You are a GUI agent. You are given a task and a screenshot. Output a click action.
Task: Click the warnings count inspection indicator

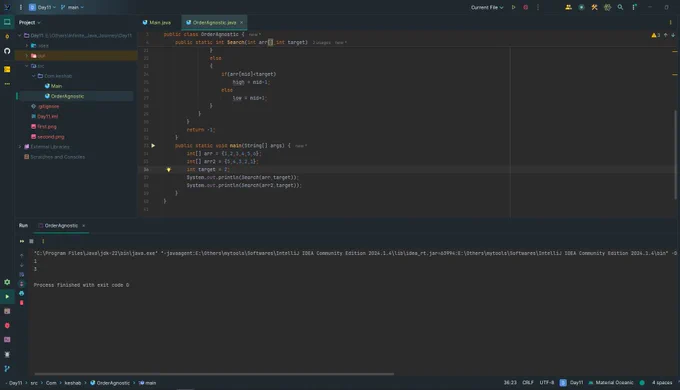pyautogui.click(x=656, y=35)
